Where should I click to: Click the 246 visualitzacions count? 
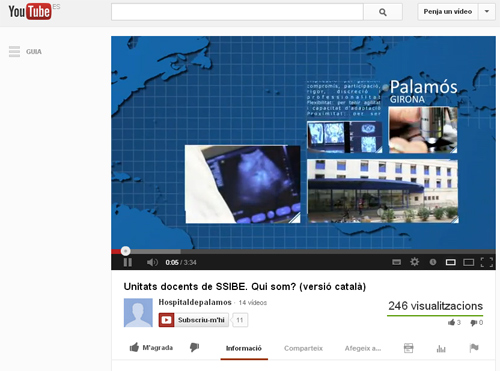tap(435, 306)
